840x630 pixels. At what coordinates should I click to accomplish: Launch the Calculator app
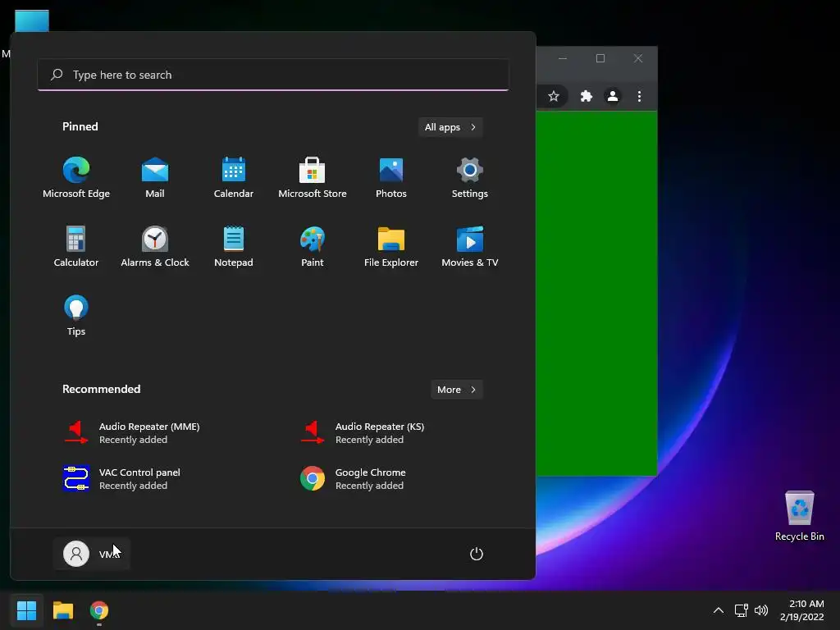(76, 246)
